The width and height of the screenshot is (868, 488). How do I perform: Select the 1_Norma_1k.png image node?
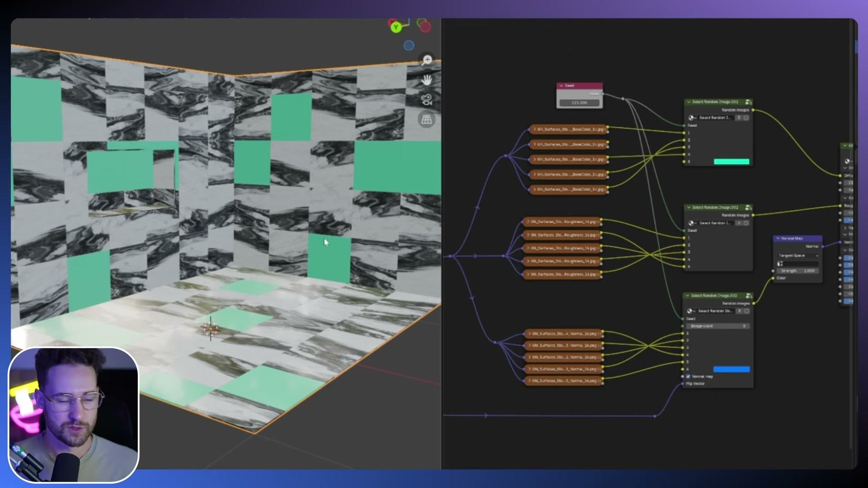(563, 369)
